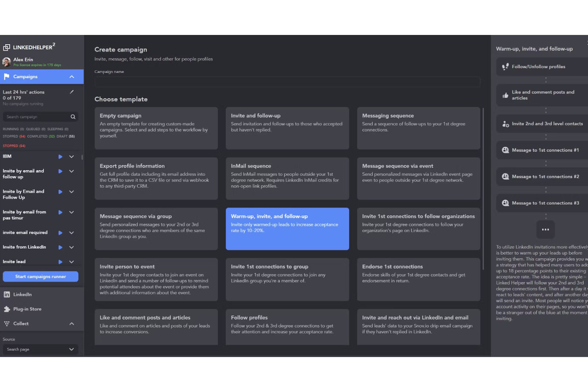Expand the 'Invite lead' campaign chevron

[x=72, y=262]
